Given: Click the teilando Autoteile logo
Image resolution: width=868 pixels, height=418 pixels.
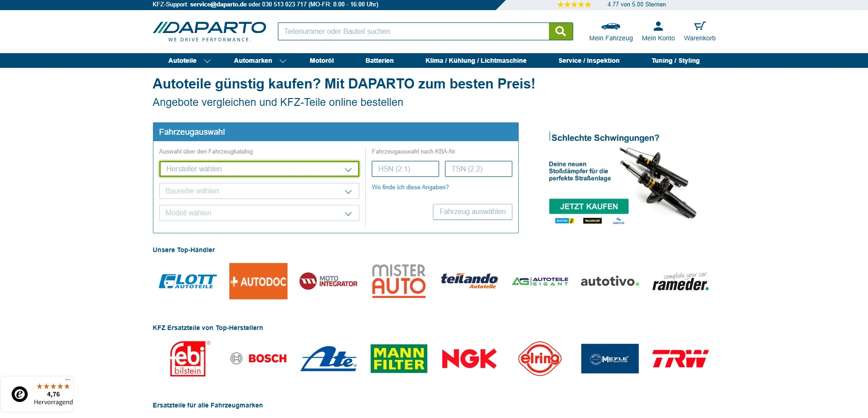Looking at the screenshot, I should point(469,281).
